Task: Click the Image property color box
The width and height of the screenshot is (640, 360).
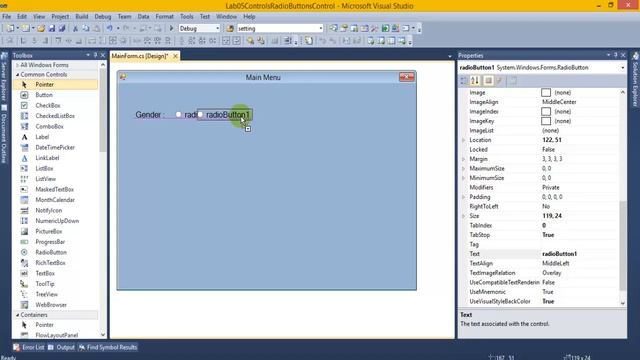Action: point(546,93)
